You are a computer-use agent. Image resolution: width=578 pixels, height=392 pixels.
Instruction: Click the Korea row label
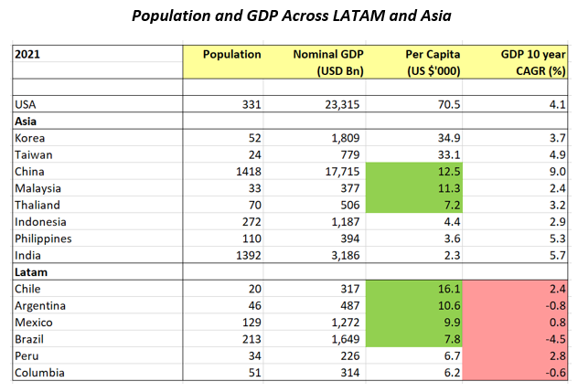point(31,137)
